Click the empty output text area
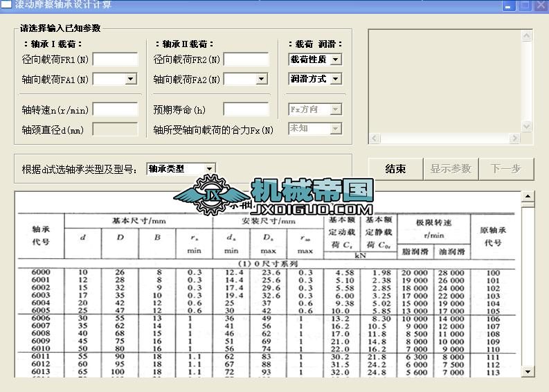549x392 pixels. click(445, 81)
